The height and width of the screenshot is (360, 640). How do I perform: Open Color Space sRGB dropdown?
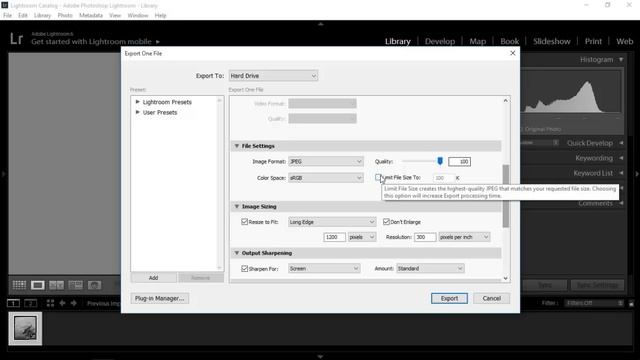tap(325, 178)
